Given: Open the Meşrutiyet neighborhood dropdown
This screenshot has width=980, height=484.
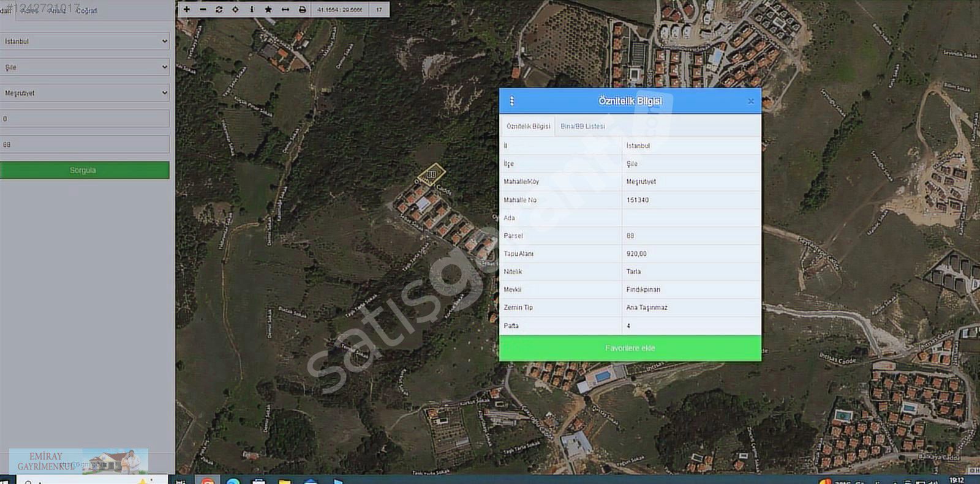Looking at the screenshot, I should pyautogui.click(x=85, y=93).
